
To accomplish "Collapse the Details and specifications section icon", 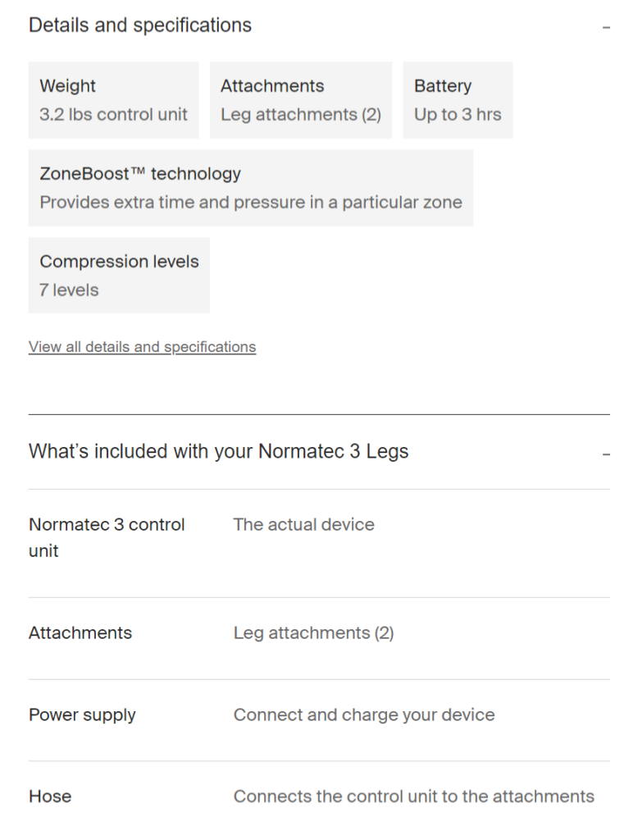I will (606, 27).
